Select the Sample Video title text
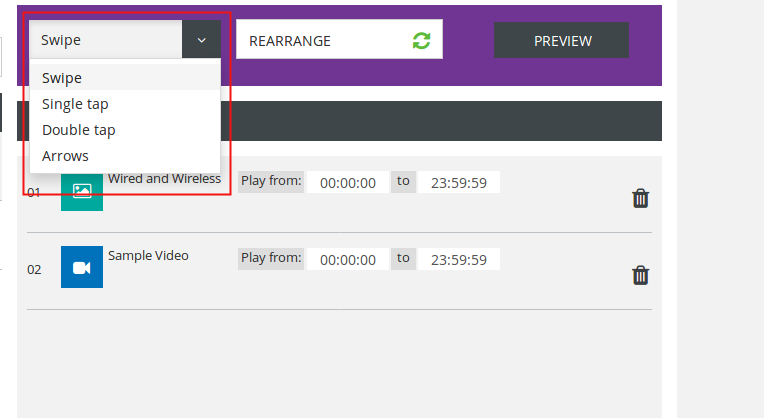This screenshot has height=418, width=764. pyautogui.click(x=148, y=255)
